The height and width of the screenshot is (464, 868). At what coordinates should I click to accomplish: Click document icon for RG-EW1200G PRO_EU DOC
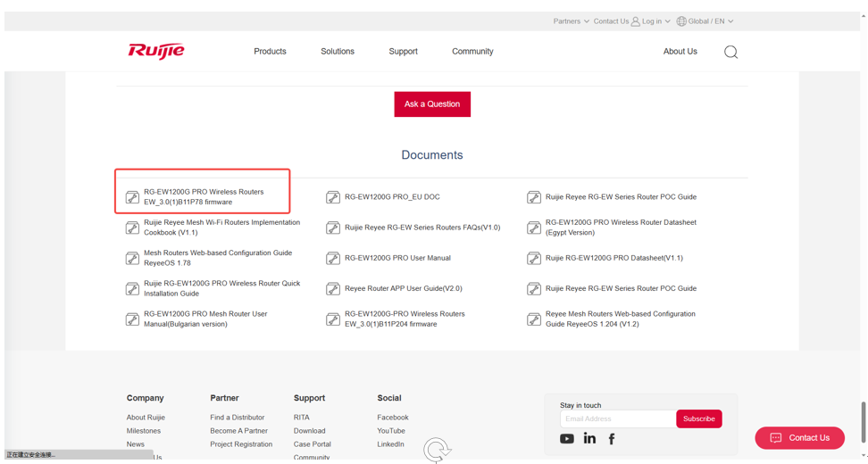[x=333, y=197]
